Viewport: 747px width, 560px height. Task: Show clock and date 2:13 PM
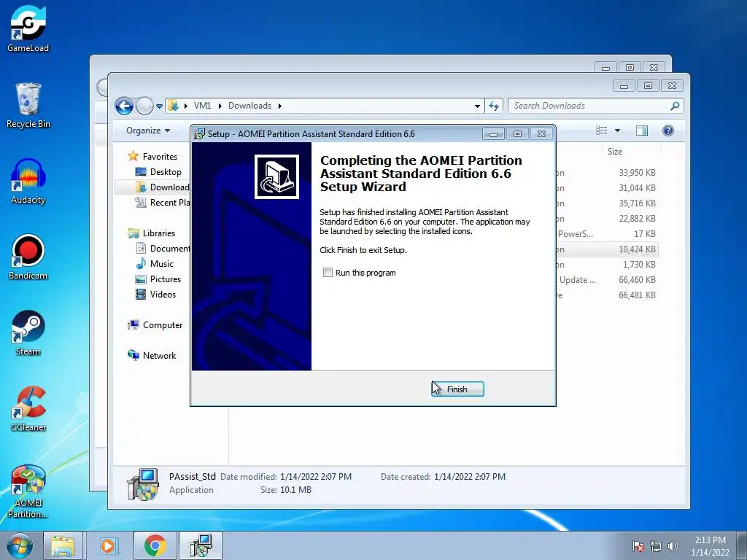pyautogui.click(x=710, y=545)
